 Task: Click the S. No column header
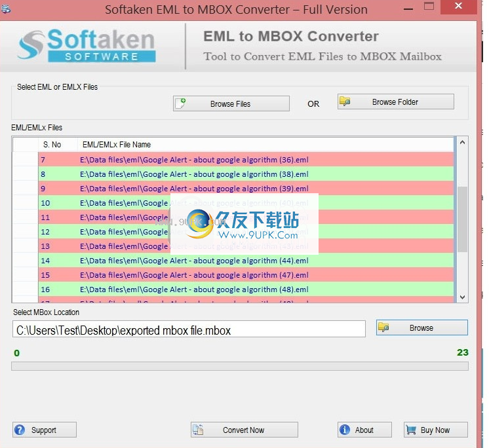pos(58,145)
